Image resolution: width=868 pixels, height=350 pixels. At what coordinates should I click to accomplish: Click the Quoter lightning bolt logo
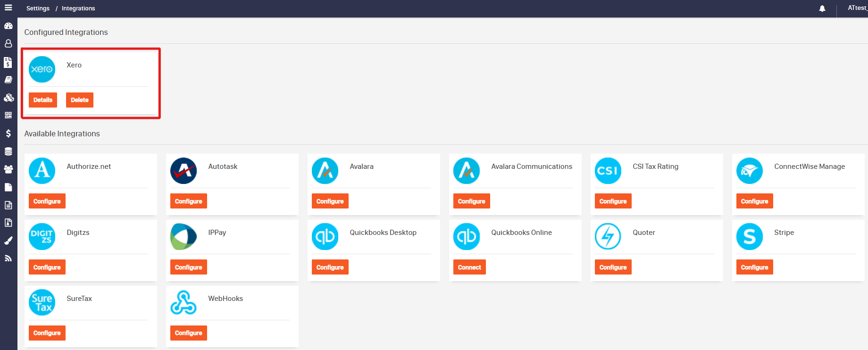608,237
